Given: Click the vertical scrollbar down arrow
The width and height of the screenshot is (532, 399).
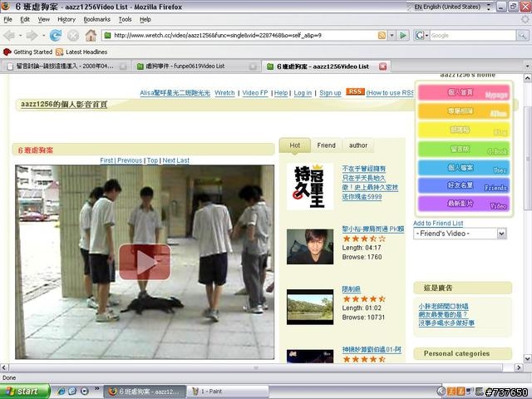Looking at the screenshot, I should pos(527,358).
